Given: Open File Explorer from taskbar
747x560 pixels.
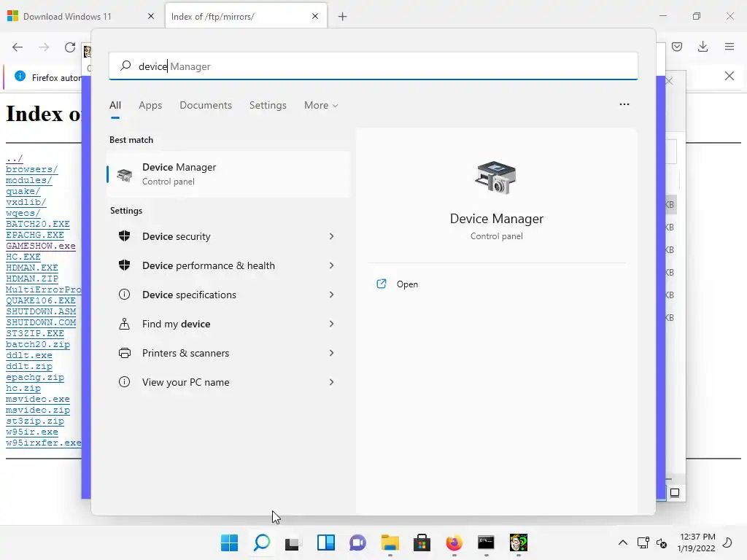Looking at the screenshot, I should [390, 542].
